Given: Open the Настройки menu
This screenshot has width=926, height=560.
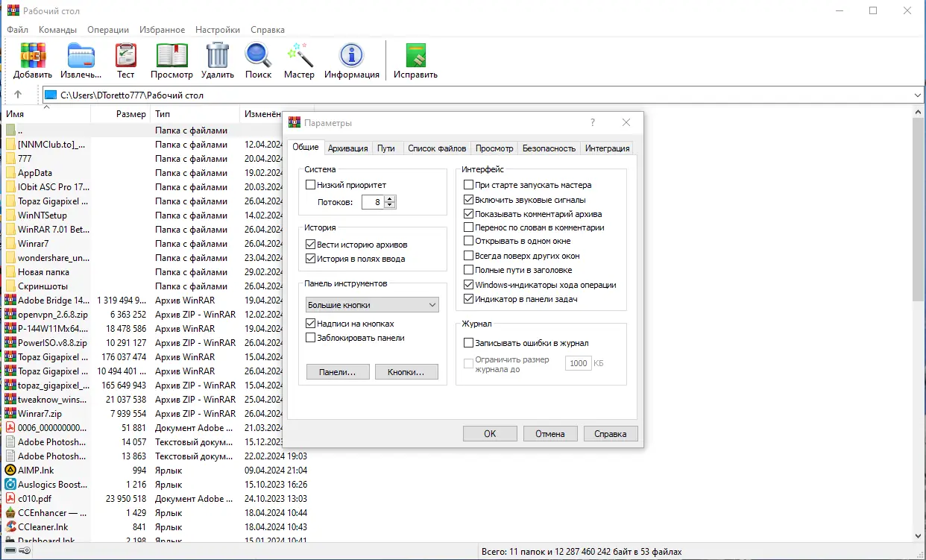Looking at the screenshot, I should [218, 30].
